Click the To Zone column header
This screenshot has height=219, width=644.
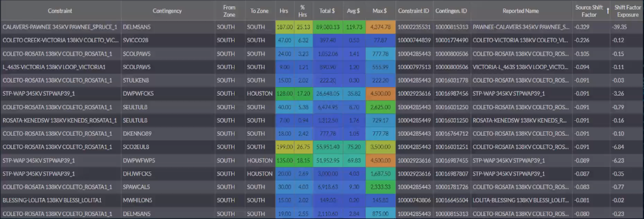[259, 11]
